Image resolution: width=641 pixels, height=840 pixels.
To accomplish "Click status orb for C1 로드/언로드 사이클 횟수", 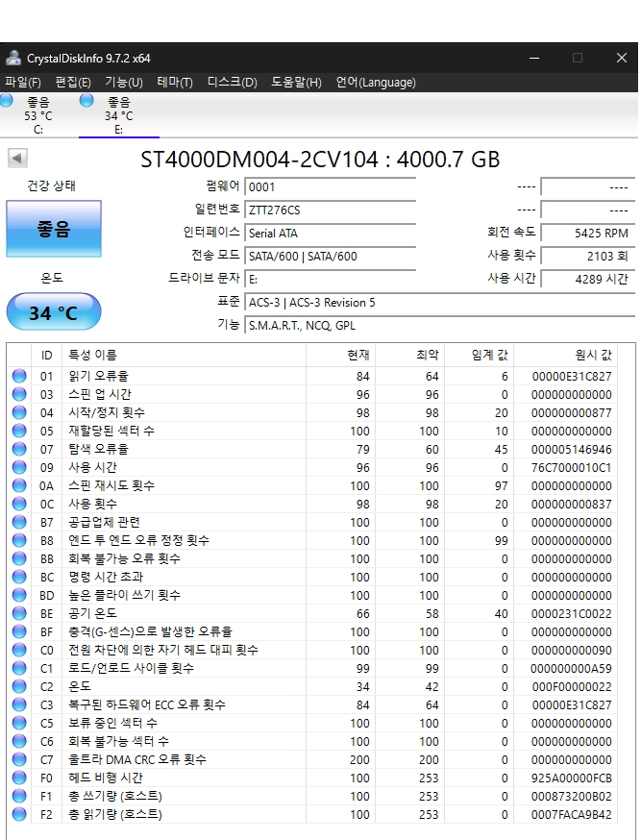I will tap(19, 668).
